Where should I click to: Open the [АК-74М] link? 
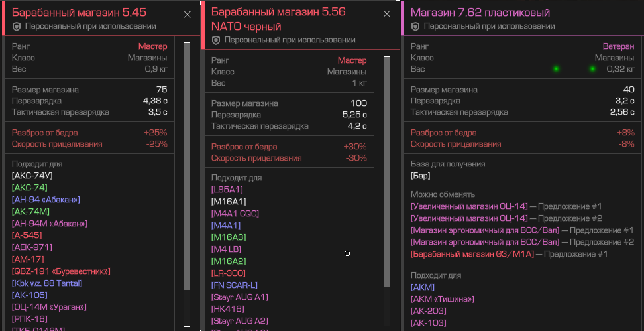coord(30,212)
